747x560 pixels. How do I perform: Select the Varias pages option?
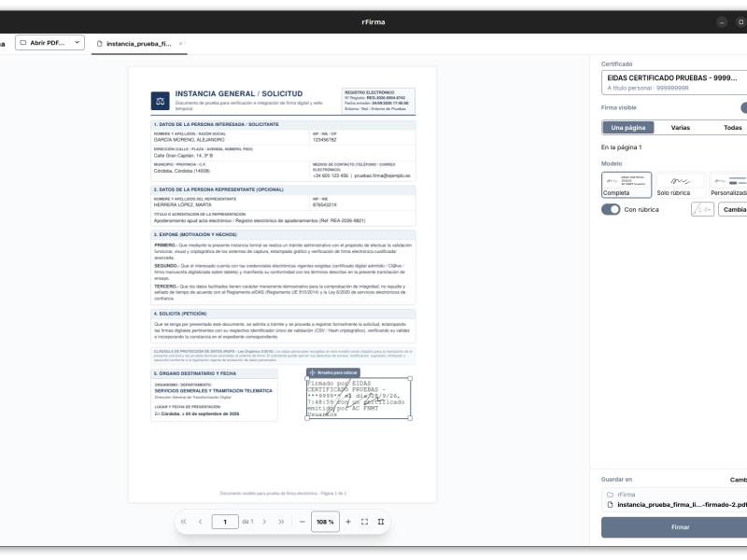point(681,128)
